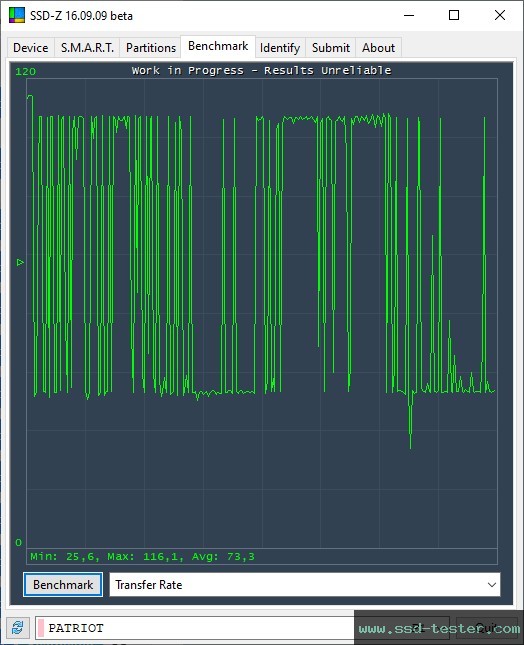The height and width of the screenshot is (645, 524).
Task: Click the Min Max Avg results text
Action: click(142, 557)
